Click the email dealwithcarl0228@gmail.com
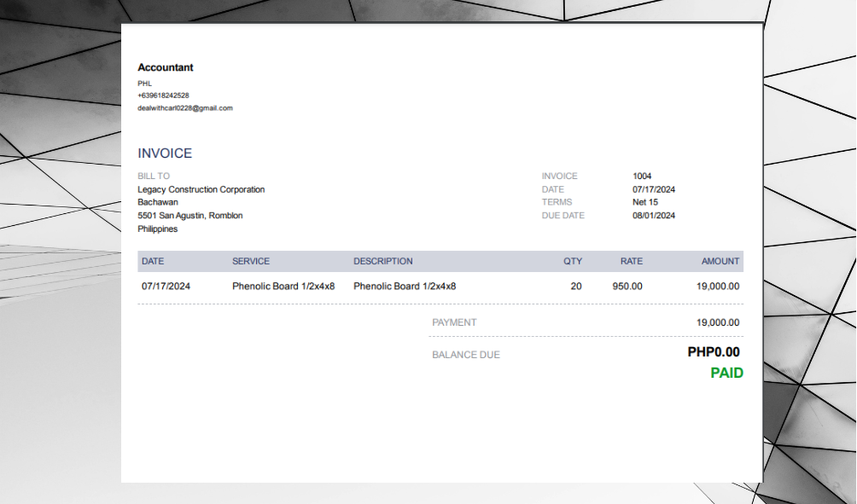Viewport: 857px width, 504px height. pos(185,108)
